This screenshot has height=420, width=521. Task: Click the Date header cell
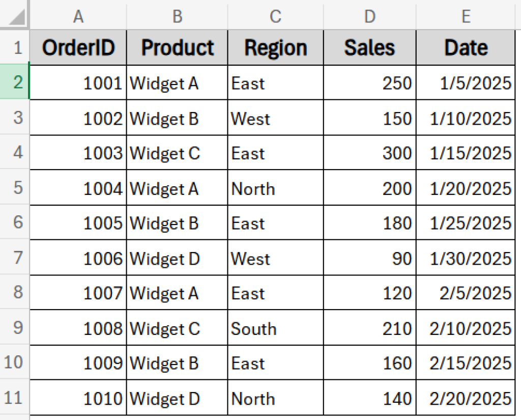pos(466,47)
